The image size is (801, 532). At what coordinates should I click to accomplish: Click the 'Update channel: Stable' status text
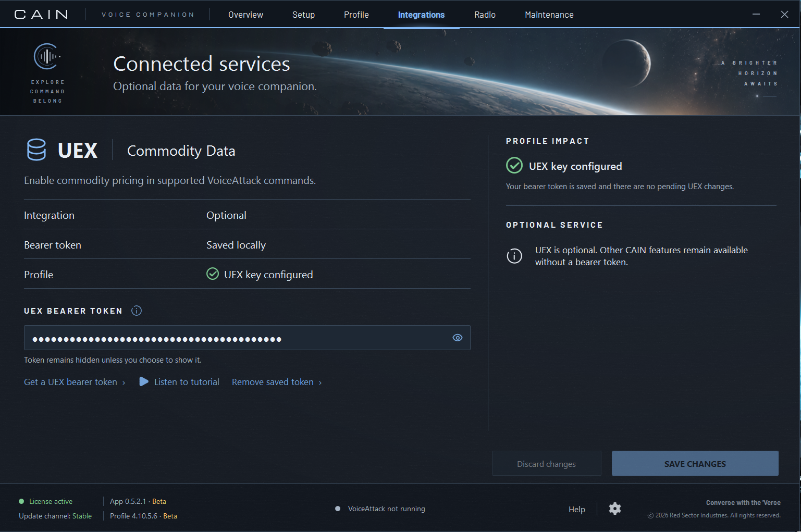click(55, 516)
